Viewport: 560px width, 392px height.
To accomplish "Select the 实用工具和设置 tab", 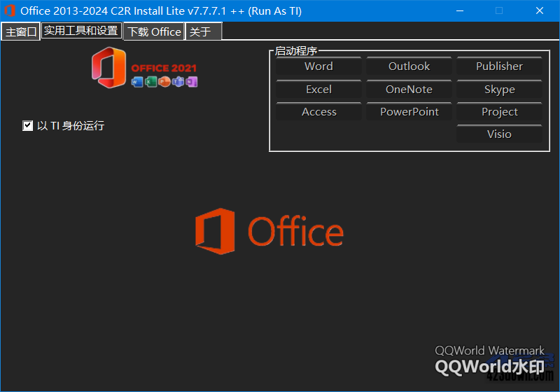I will tap(81, 31).
